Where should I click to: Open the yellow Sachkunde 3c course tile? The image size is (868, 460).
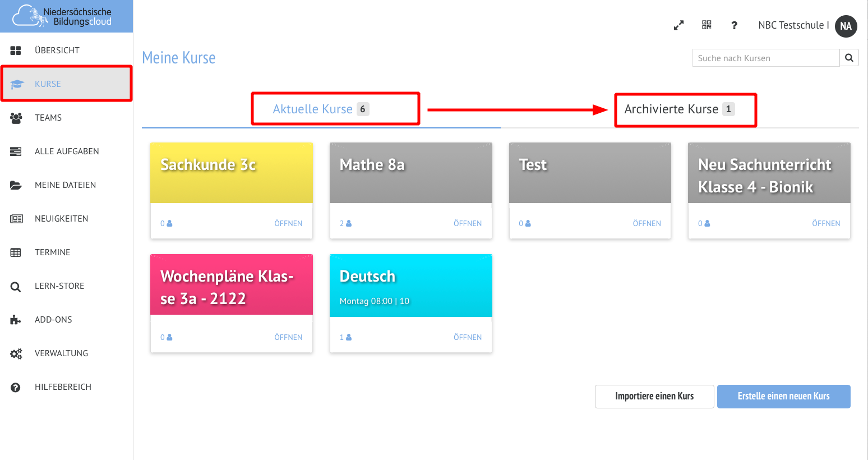tap(231, 173)
